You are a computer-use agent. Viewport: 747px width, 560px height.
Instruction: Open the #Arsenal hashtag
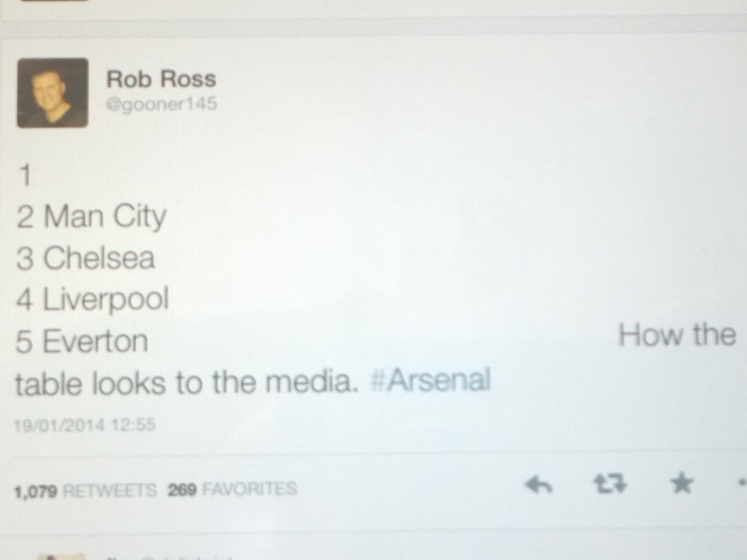(x=429, y=381)
